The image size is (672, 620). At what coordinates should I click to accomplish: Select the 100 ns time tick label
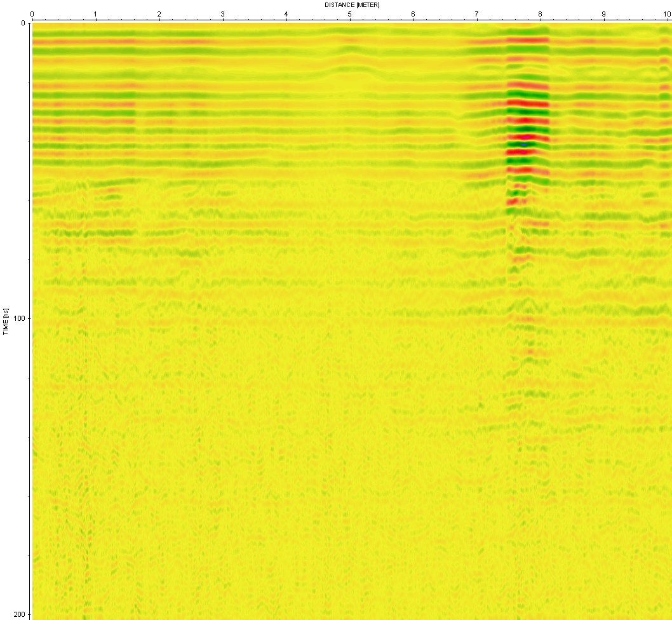pyautogui.click(x=20, y=318)
